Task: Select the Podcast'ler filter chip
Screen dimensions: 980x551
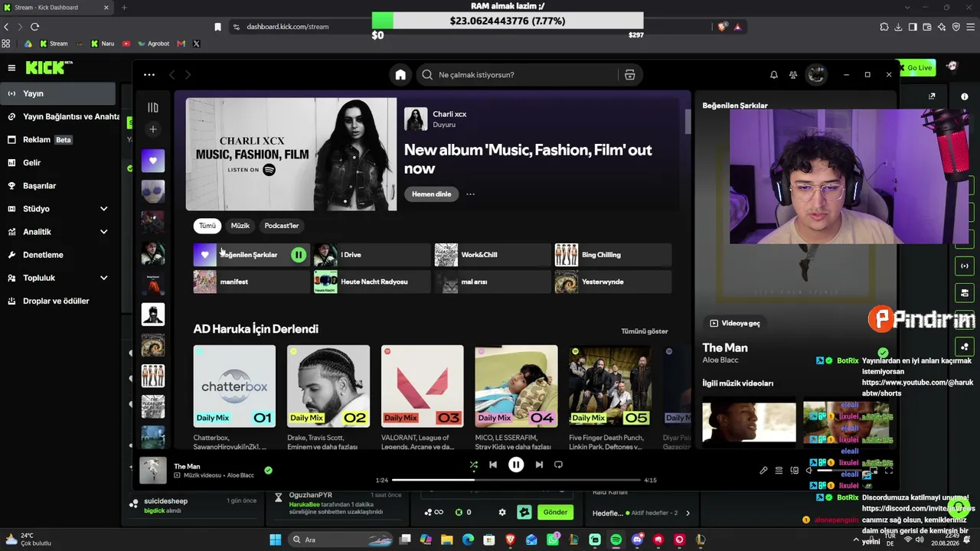Action: 282,226
